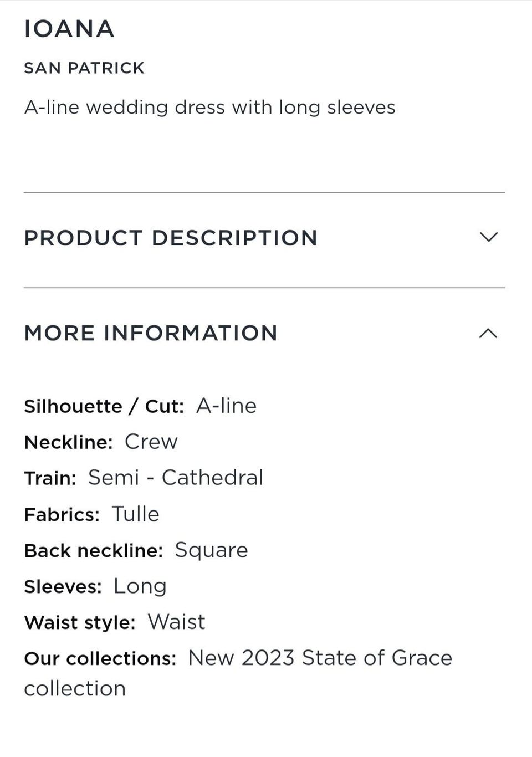Click the More Information section heading
Viewport: 532px width, 757px height.
(x=151, y=333)
